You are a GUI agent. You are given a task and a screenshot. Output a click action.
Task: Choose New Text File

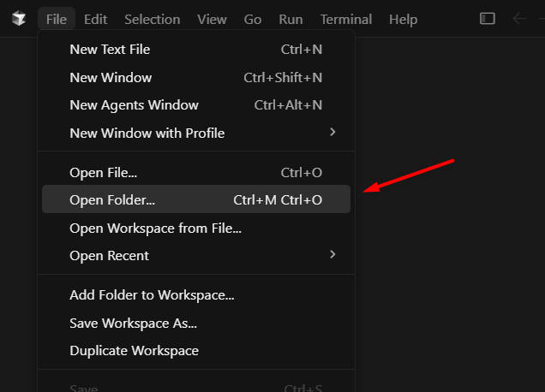pos(196,50)
